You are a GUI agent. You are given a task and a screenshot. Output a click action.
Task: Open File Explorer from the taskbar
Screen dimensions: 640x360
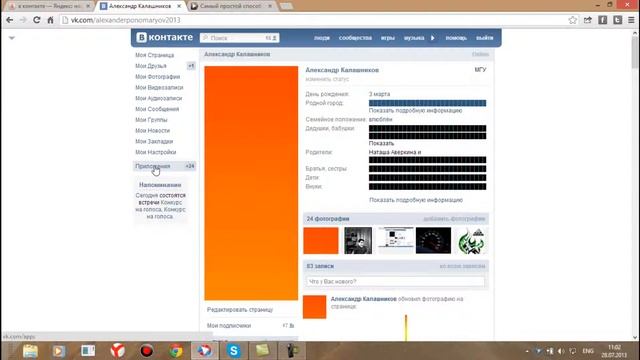[30, 351]
